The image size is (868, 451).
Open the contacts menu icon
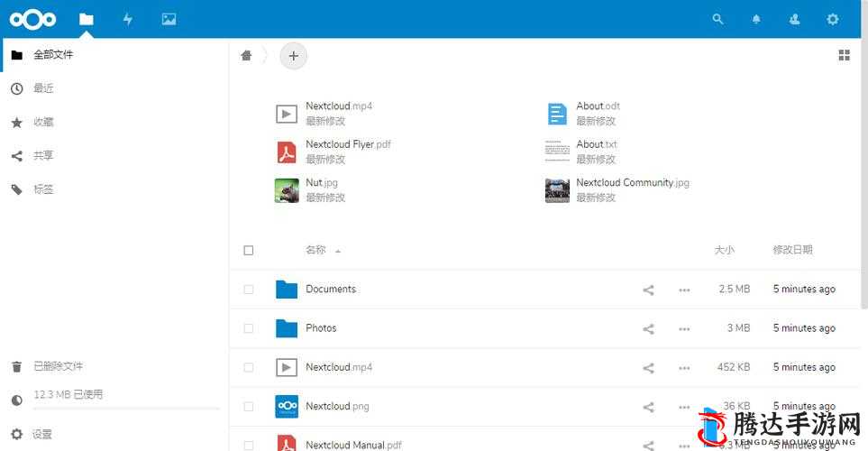point(794,19)
